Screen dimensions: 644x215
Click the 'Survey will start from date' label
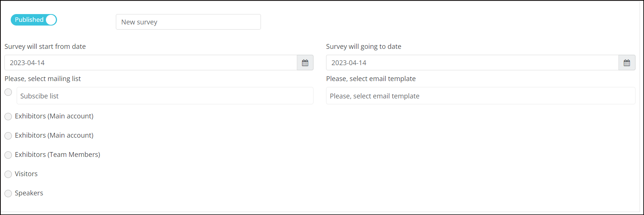pyautogui.click(x=45, y=46)
